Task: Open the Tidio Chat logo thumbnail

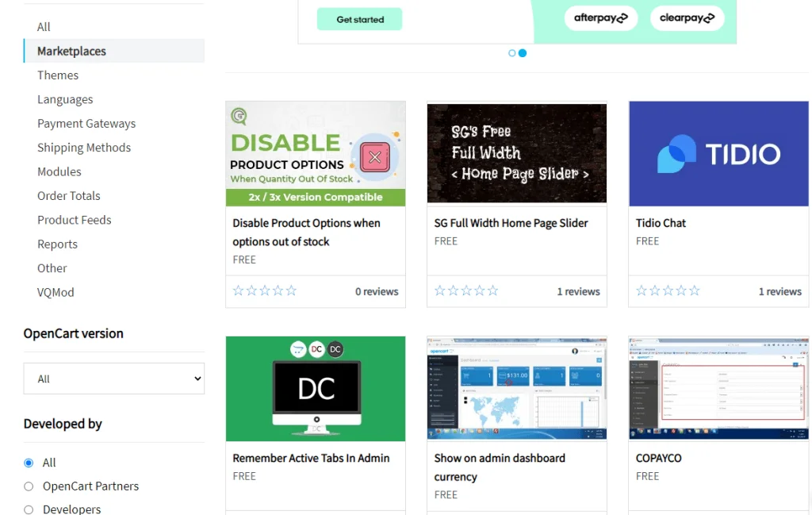Action: pos(718,154)
